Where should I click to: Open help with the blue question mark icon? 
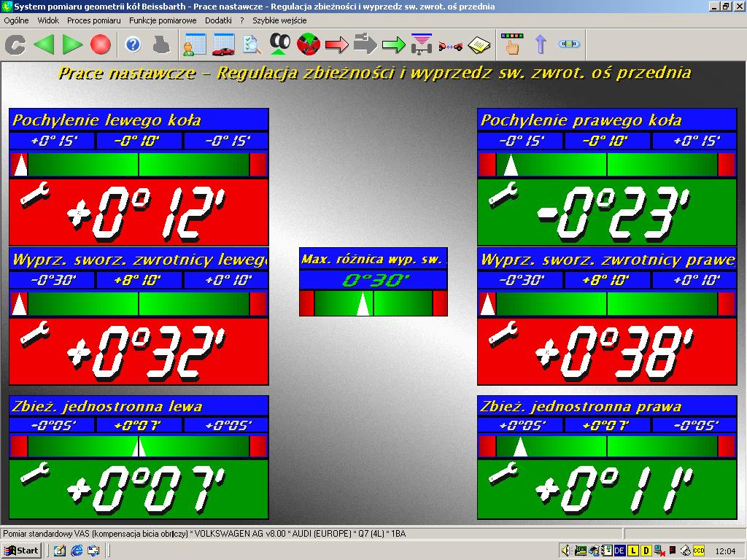tap(133, 45)
